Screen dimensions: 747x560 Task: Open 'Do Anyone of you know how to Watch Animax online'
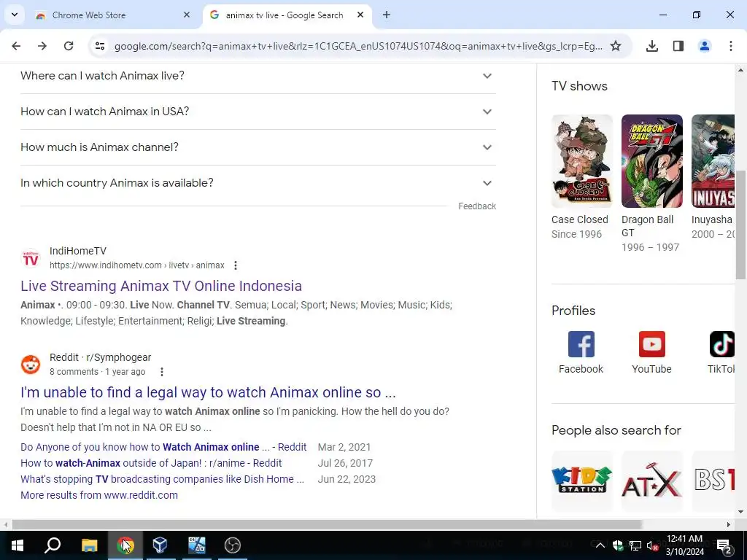(x=163, y=447)
